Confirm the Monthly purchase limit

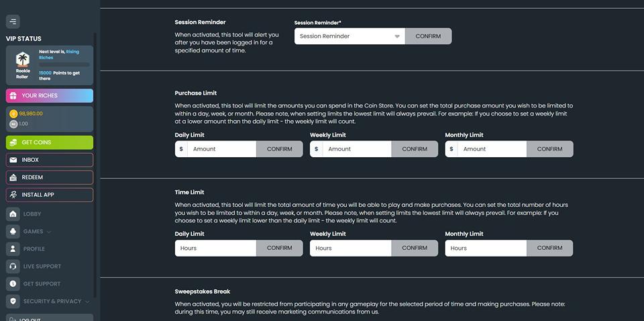549,149
